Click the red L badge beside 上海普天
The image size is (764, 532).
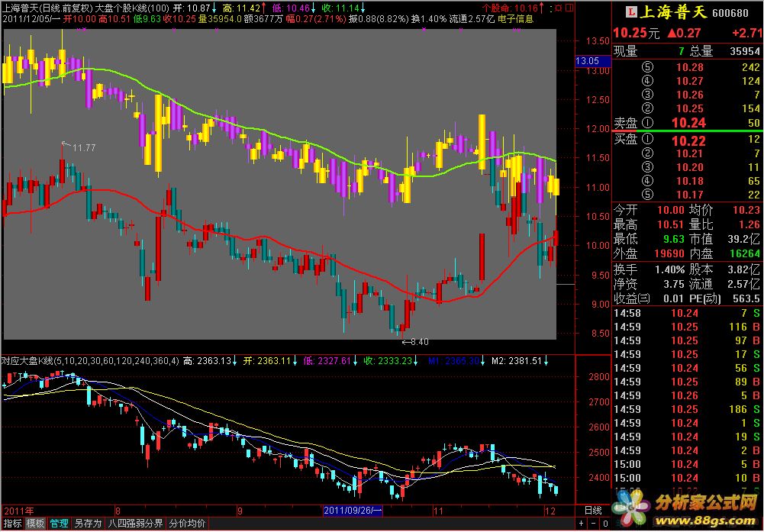tap(633, 13)
